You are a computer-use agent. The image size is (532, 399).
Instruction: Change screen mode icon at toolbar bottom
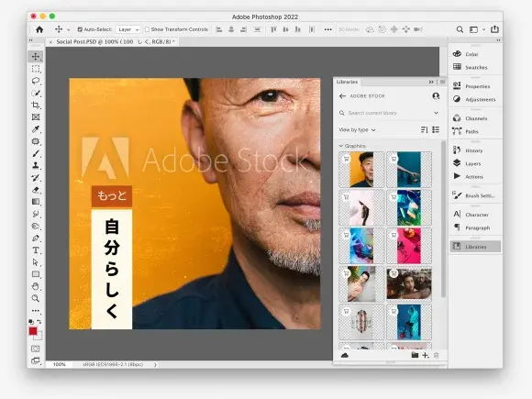click(35, 360)
